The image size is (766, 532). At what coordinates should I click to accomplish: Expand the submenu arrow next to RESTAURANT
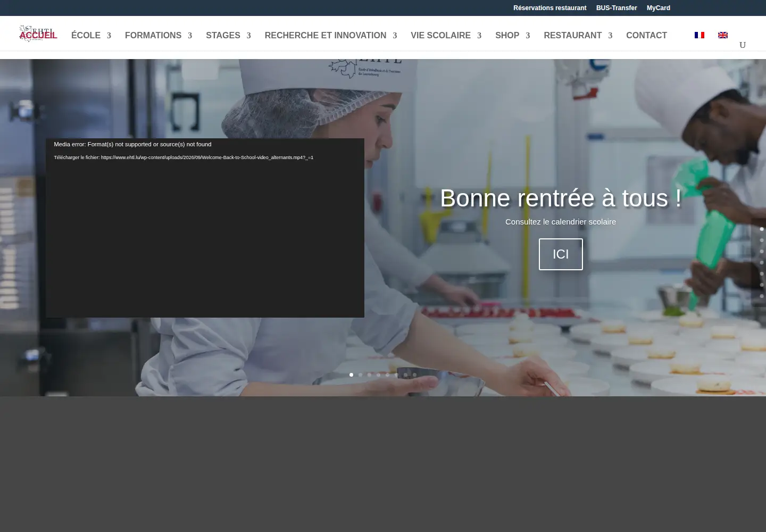[x=610, y=36]
